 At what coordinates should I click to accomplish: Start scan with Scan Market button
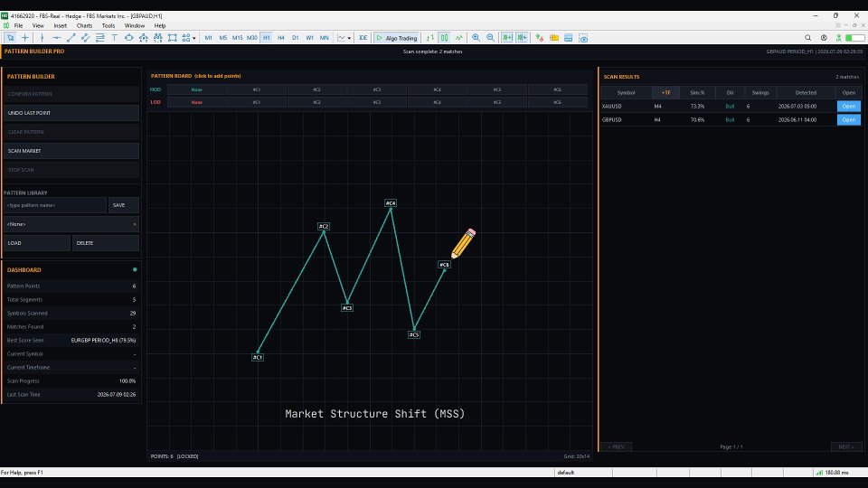[x=71, y=151]
